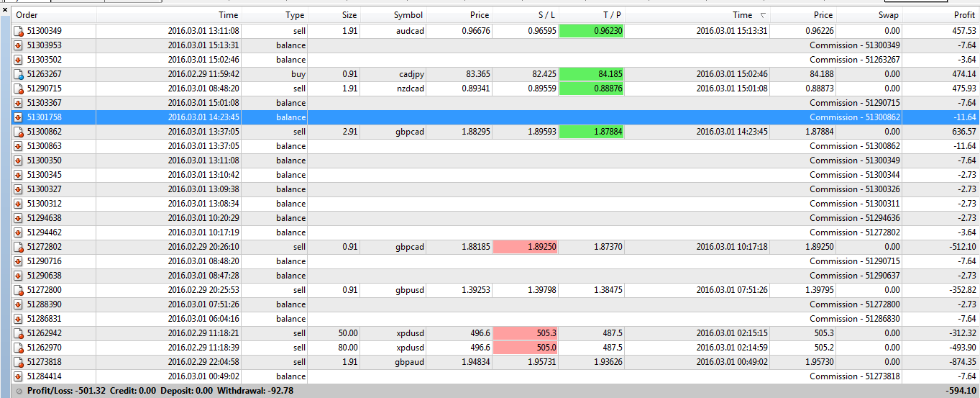Select the Commission - 51300862 highlighted row
The height and width of the screenshot is (398, 980).
point(496,117)
